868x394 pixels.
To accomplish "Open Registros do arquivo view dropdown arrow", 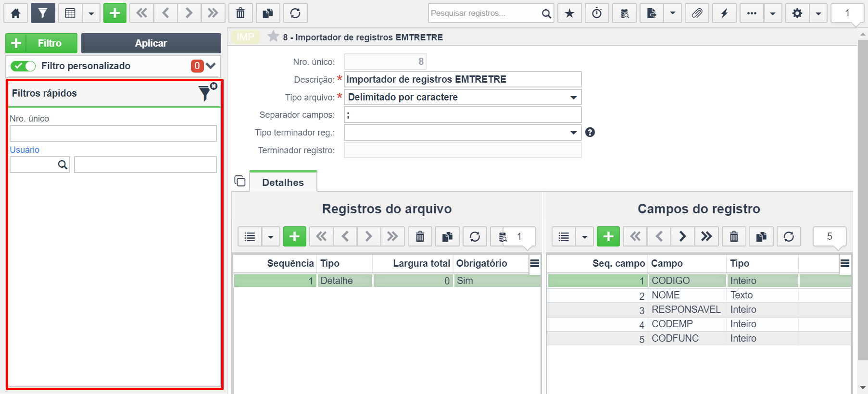I will (x=271, y=236).
